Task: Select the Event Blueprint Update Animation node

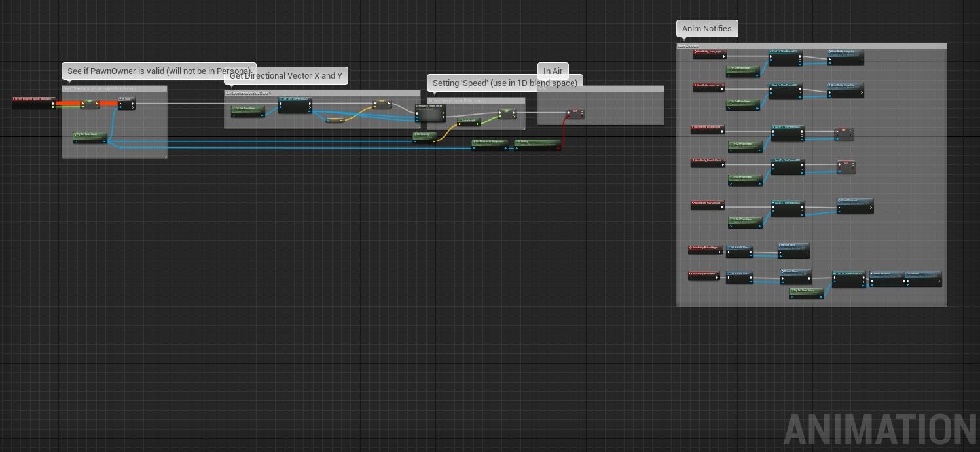Action: 34,102
